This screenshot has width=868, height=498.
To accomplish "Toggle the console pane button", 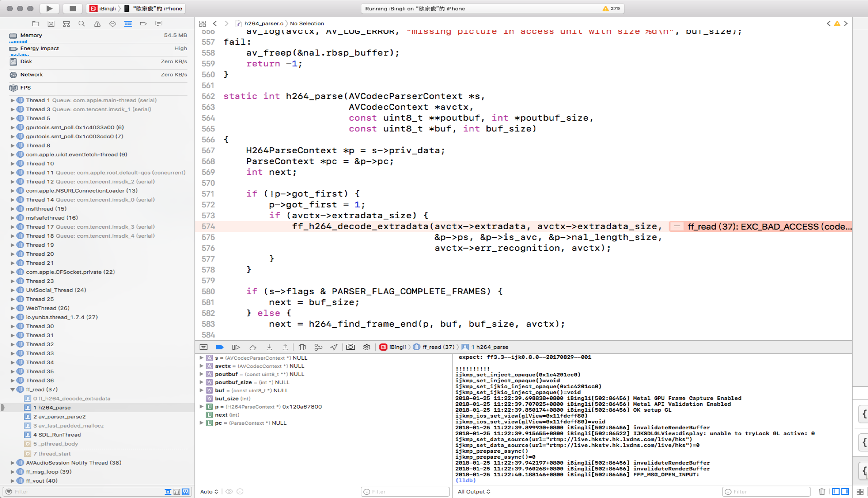I will [x=845, y=492].
